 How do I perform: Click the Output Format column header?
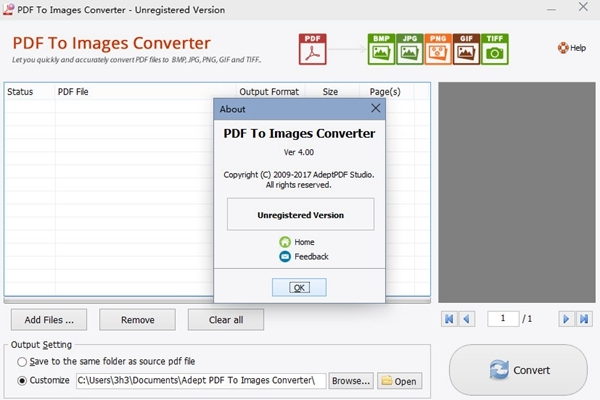pyautogui.click(x=270, y=92)
